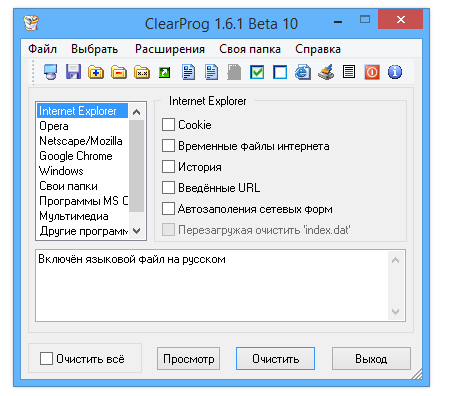452x396 pixels.
Task: Click the folder icon with blue plus
Action: pyautogui.click(x=96, y=72)
